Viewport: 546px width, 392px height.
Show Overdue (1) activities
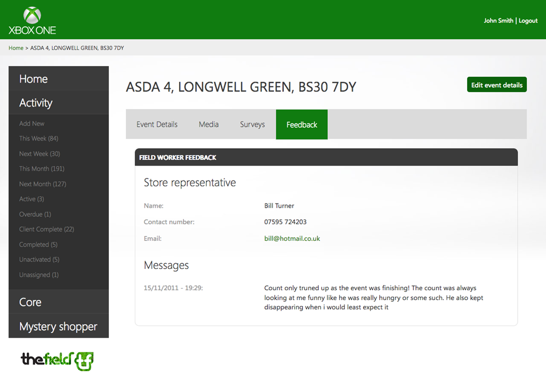[x=35, y=214]
